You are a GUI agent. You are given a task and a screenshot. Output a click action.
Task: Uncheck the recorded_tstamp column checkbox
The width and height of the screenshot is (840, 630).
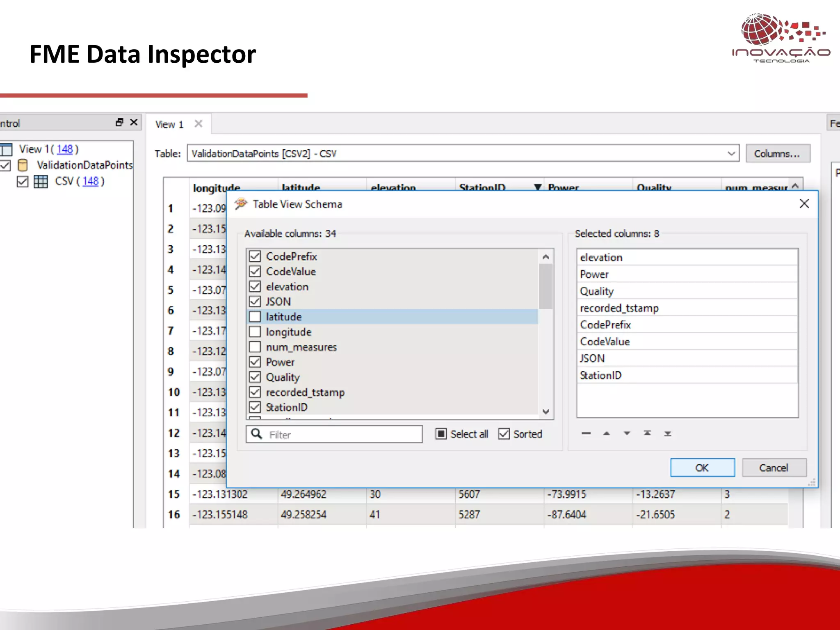click(x=255, y=392)
